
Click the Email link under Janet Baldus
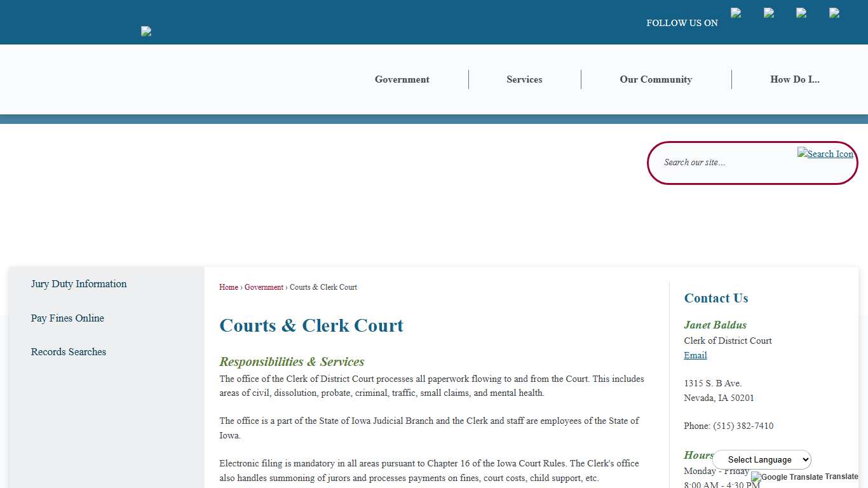[x=695, y=355]
